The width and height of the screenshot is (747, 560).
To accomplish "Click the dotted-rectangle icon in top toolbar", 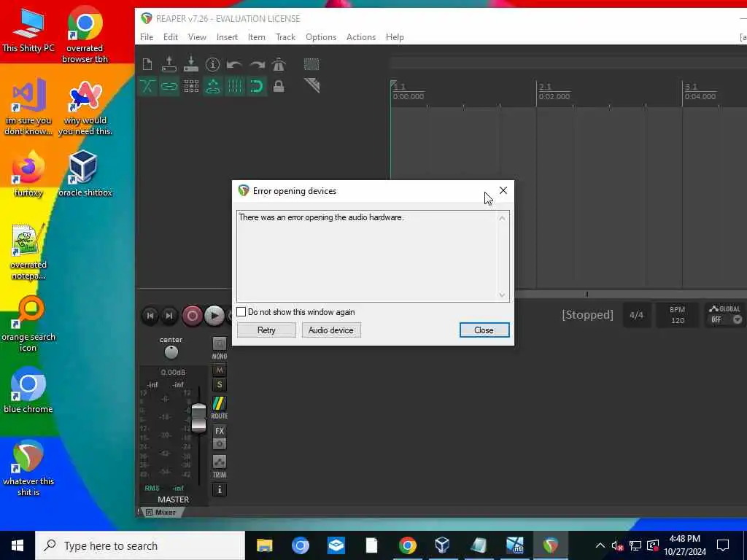I will click(311, 64).
